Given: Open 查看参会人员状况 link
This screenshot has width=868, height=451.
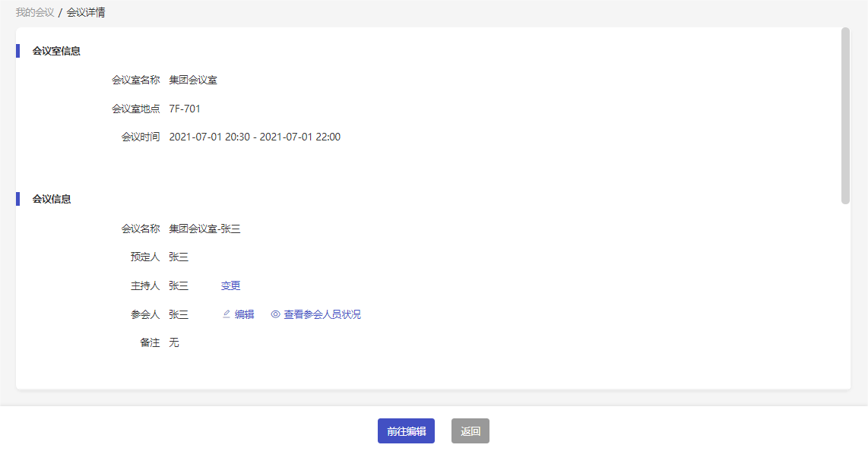Looking at the screenshot, I should pyautogui.click(x=322, y=314).
